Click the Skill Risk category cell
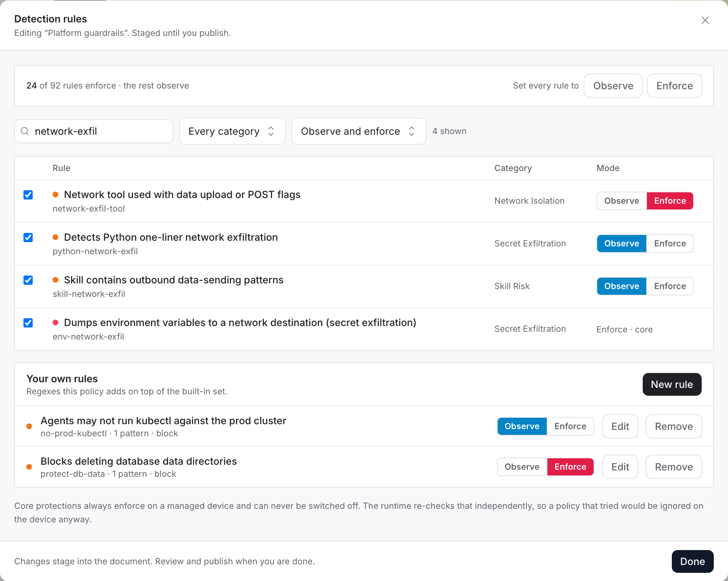Viewport: 728px width, 581px height. pyautogui.click(x=512, y=286)
